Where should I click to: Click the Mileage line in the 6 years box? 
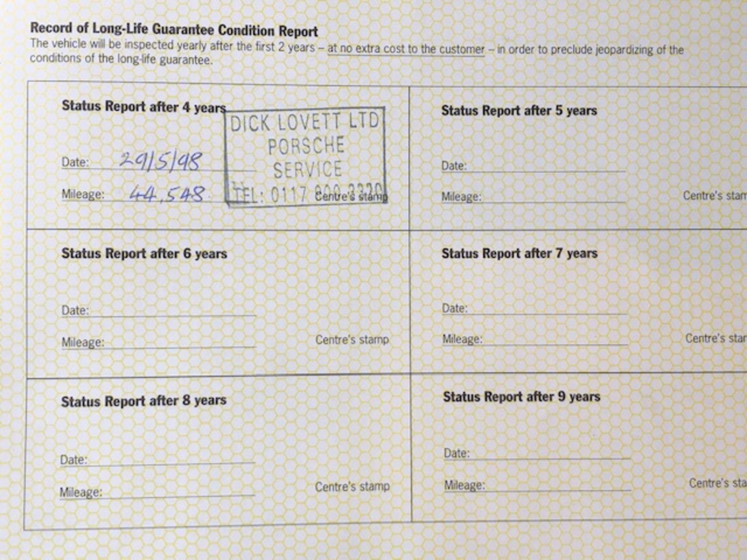point(159,342)
